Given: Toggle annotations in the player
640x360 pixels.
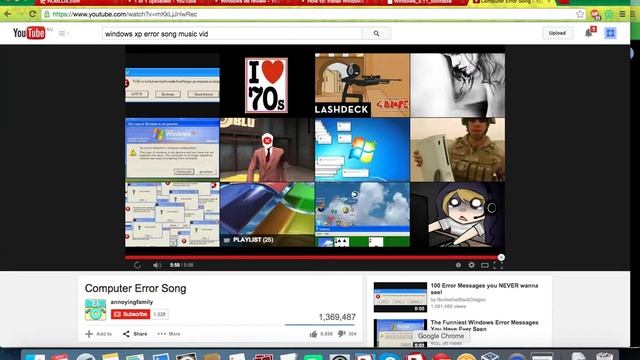Looking at the screenshot, I should click(458, 265).
